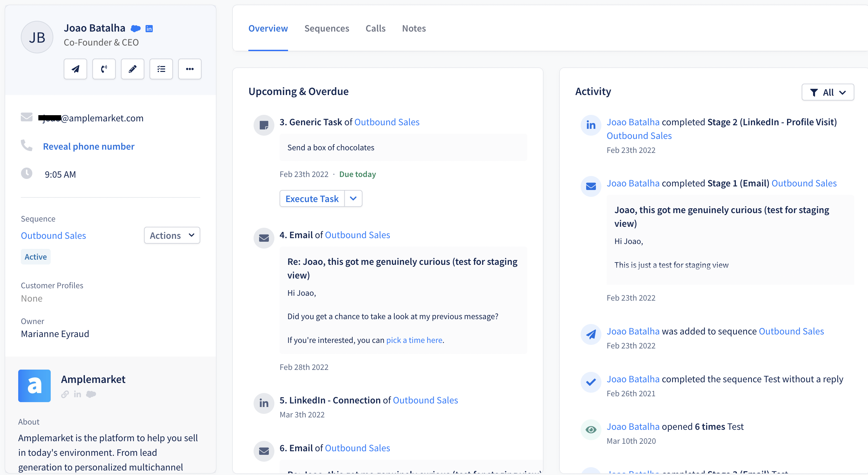Click Outbound Sales link in Stage 1 (Email) activity
Image resolution: width=868 pixels, height=475 pixels.
click(x=804, y=183)
